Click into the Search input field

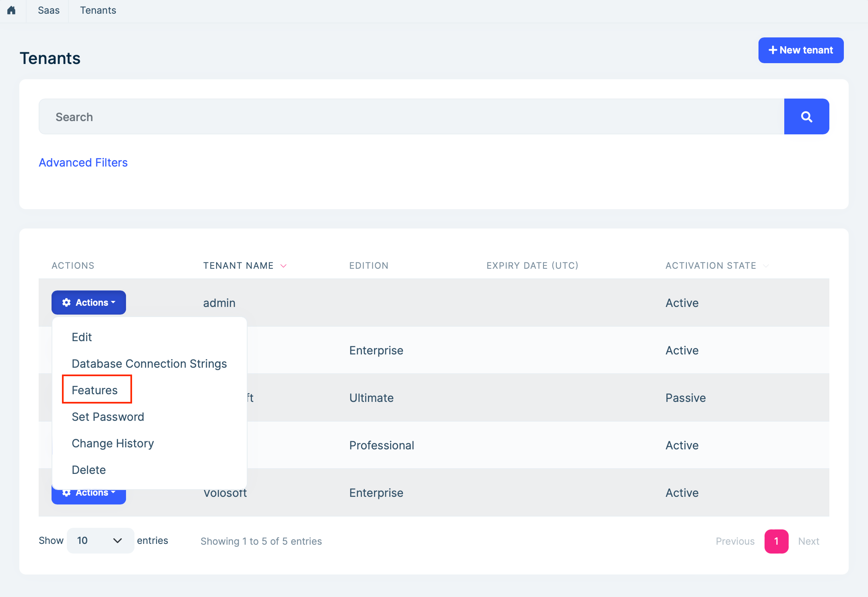coord(411,117)
